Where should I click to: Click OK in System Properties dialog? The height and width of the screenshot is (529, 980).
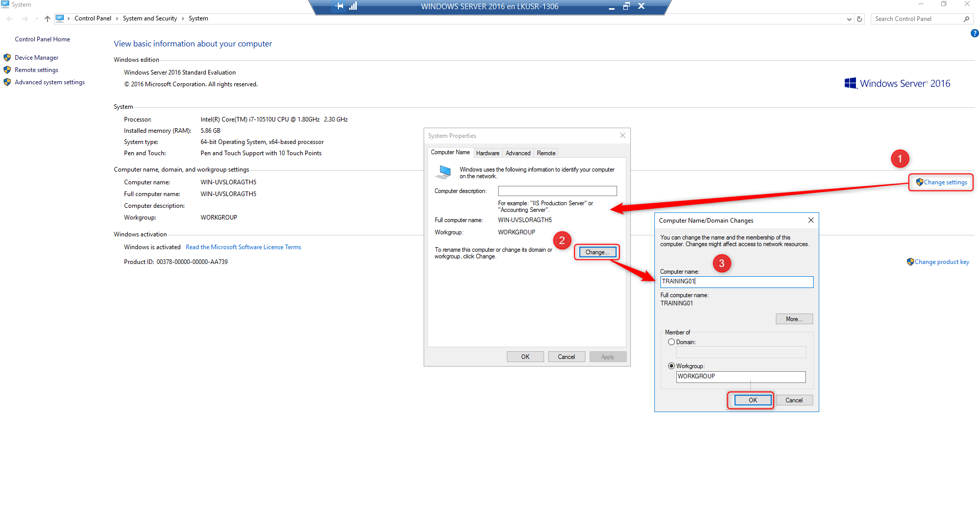tap(525, 357)
